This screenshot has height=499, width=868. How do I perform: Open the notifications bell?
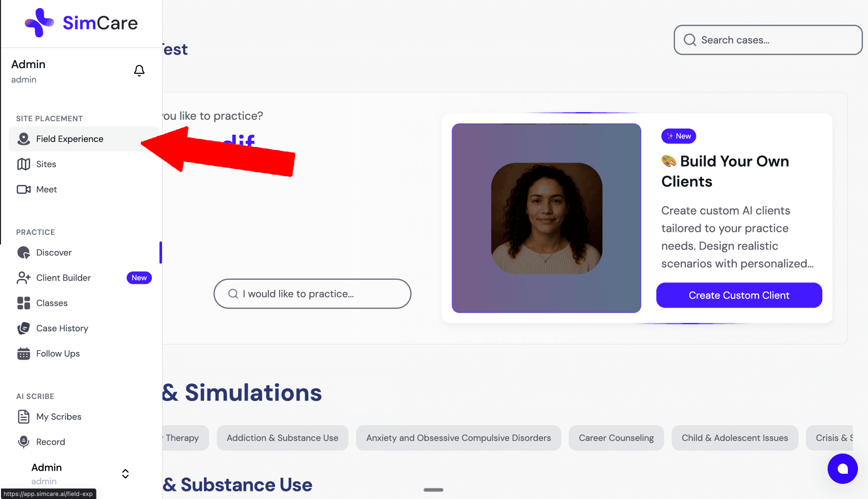coord(139,70)
